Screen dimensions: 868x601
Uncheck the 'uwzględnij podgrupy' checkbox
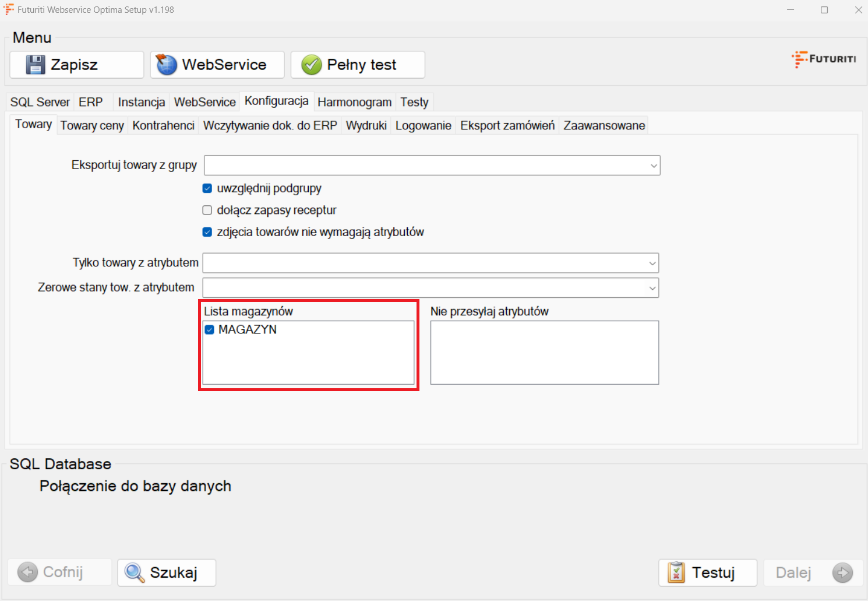[x=207, y=188]
